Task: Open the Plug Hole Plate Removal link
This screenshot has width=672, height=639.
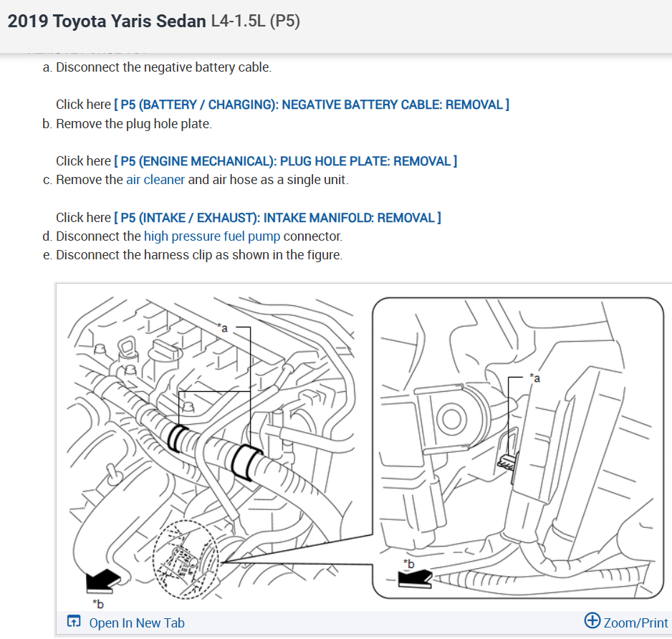Action: pos(285,161)
